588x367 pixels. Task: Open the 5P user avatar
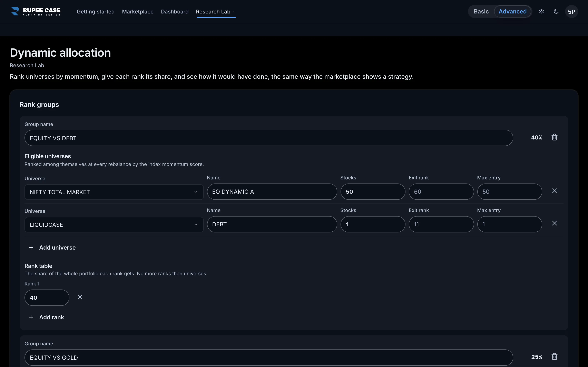tap(571, 12)
